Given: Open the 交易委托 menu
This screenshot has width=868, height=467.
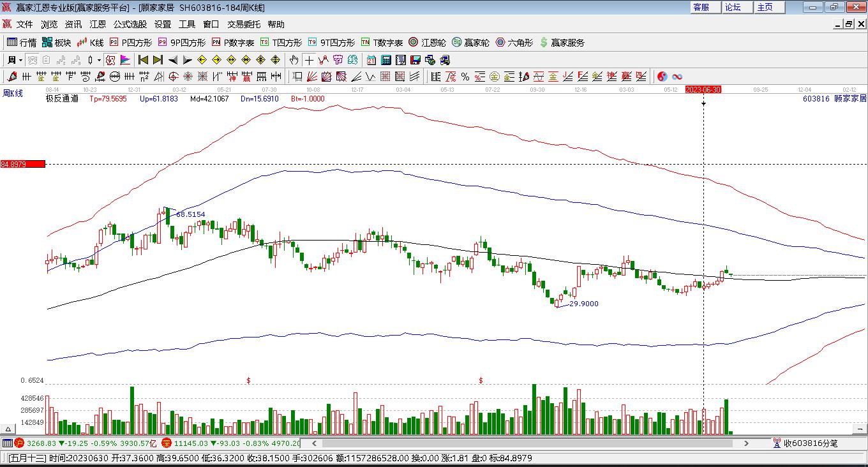Looking at the screenshot, I should [x=244, y=24].
